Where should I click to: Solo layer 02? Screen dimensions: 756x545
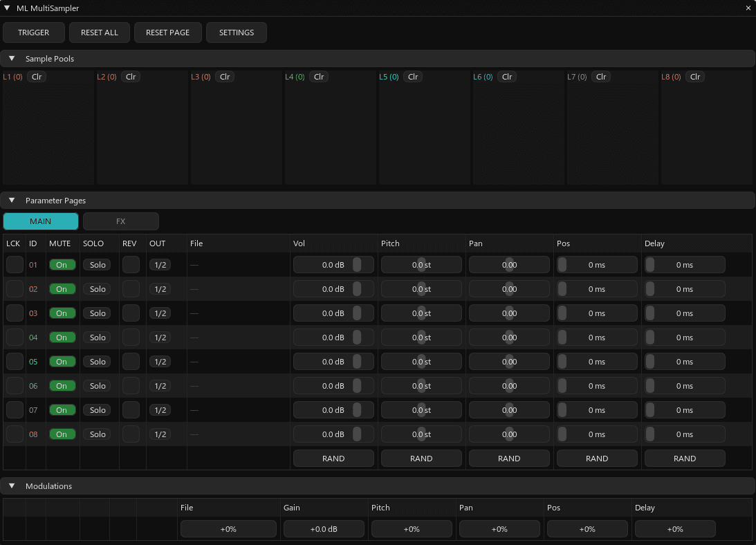tap(97, 289)
